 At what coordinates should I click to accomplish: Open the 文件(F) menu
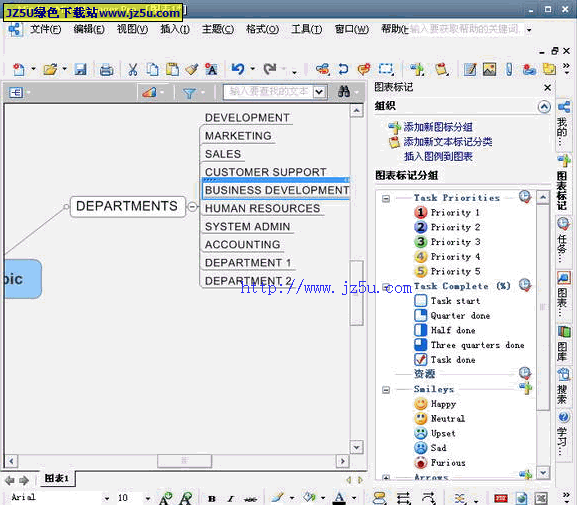(x=46, y=29)
